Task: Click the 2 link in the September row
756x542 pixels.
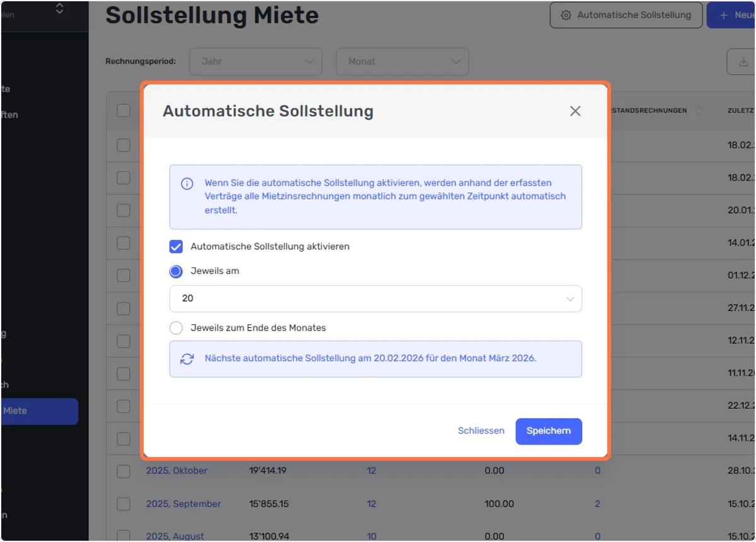Action: point(597,504)
